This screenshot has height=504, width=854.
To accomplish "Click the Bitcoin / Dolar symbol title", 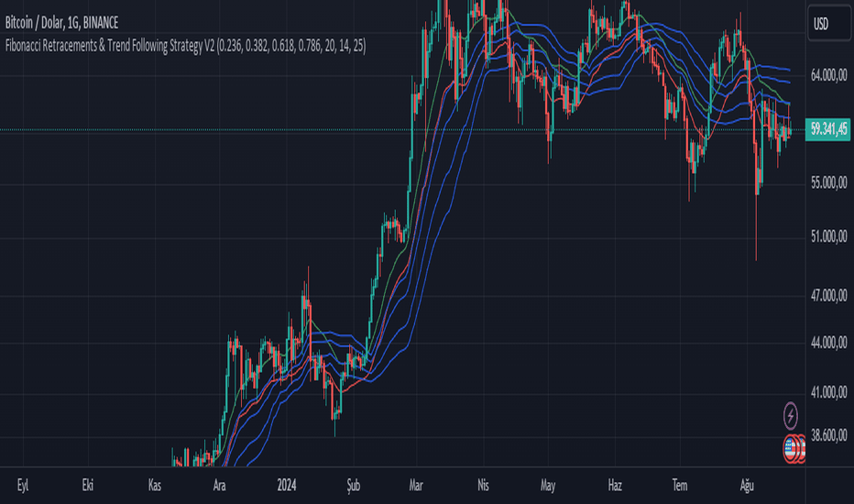I will point(61,22).
